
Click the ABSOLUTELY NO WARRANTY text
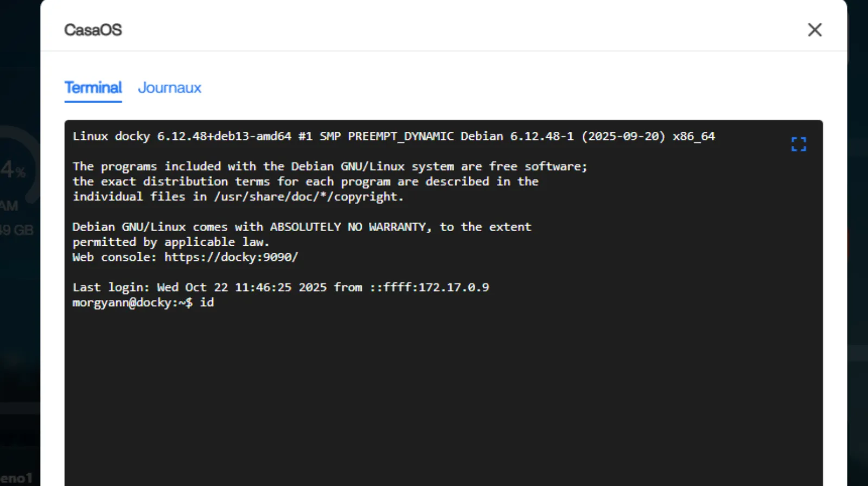click(350, 227)
